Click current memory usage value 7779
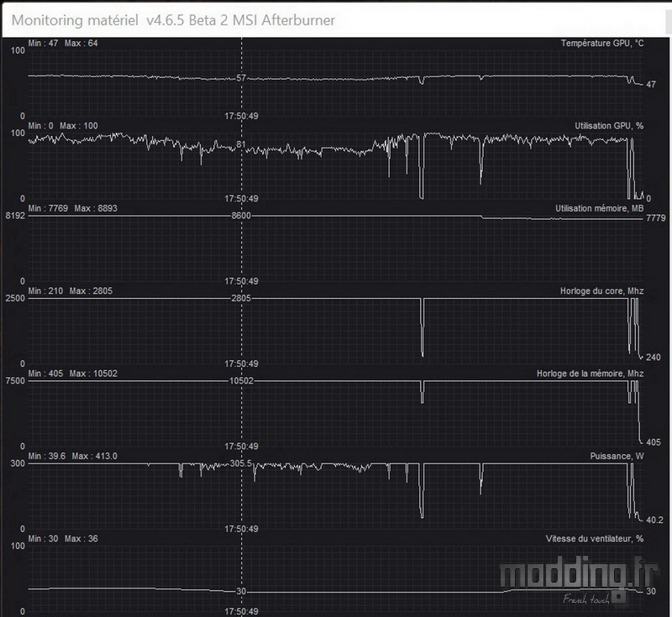The height and width of the screenshot is (617, 672). [656, 218]
